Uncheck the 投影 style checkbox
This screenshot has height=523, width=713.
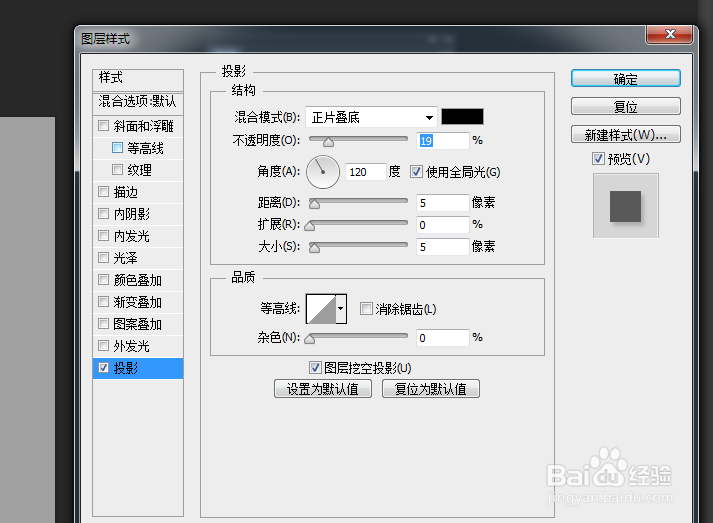click(104, 367)
